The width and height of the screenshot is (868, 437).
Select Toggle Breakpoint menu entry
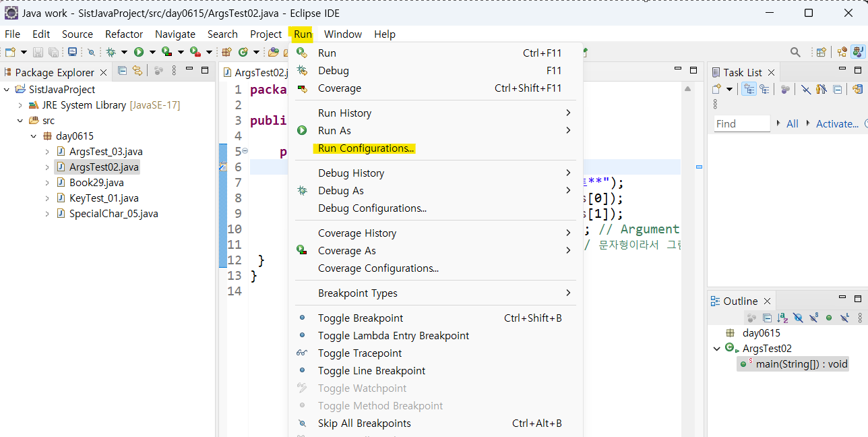(x=435, y=318)
